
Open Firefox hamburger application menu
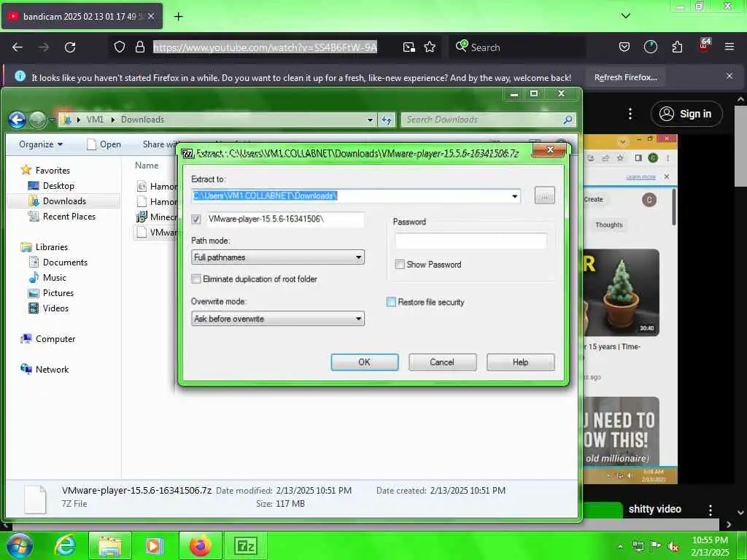point(729,47)
